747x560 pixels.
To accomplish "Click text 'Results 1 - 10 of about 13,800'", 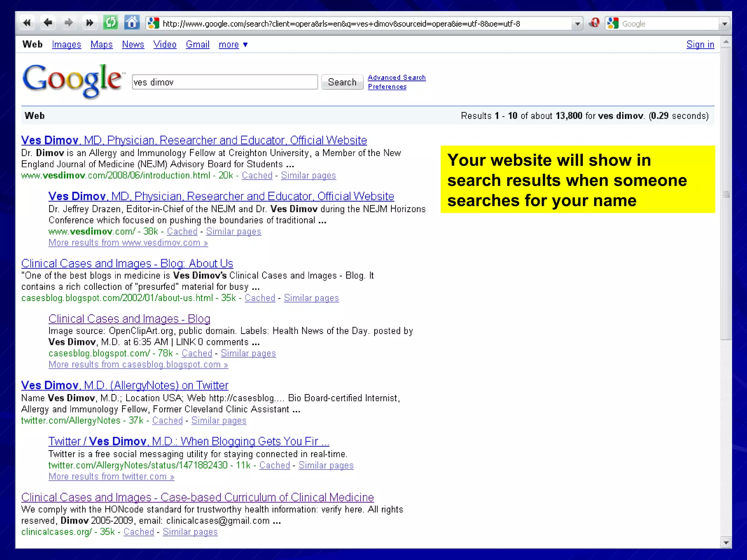I will pos(522,116).
